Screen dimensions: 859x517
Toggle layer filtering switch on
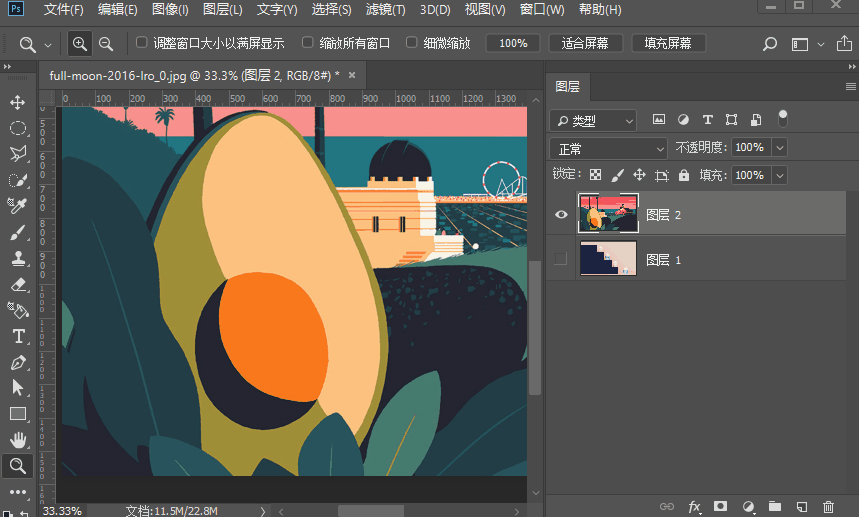point(783,119)
